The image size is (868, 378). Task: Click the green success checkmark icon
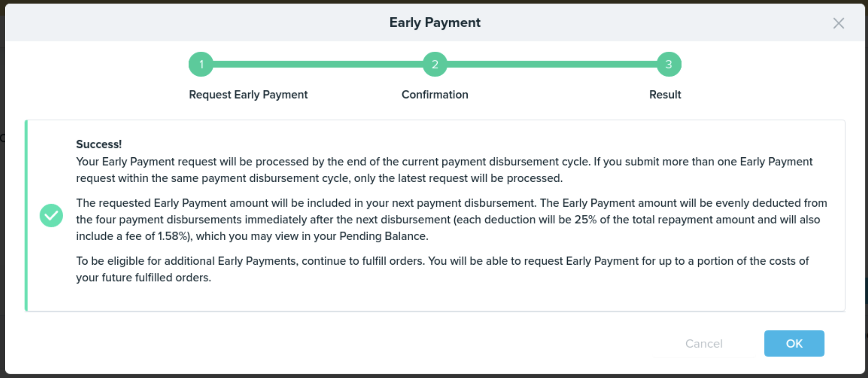51,215
